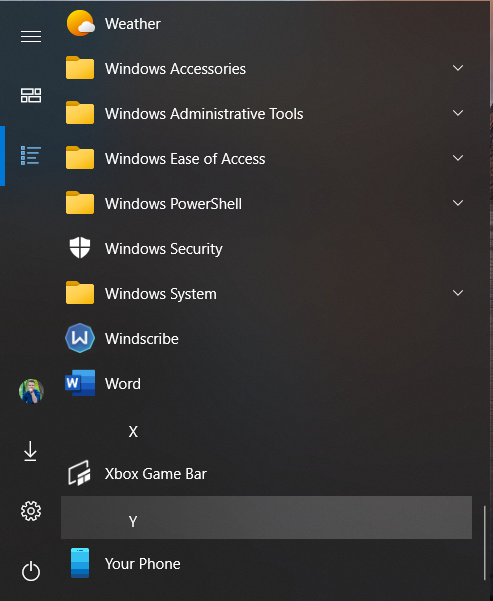
Task: Expand the Start hamburger menu
Action: [31, 36]
